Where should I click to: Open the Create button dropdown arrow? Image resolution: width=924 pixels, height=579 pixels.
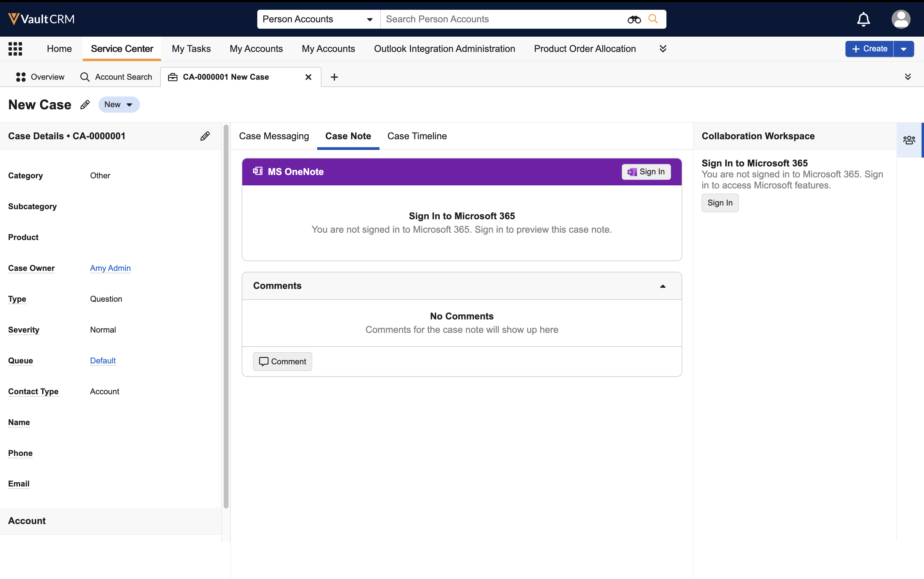(904, 49)
